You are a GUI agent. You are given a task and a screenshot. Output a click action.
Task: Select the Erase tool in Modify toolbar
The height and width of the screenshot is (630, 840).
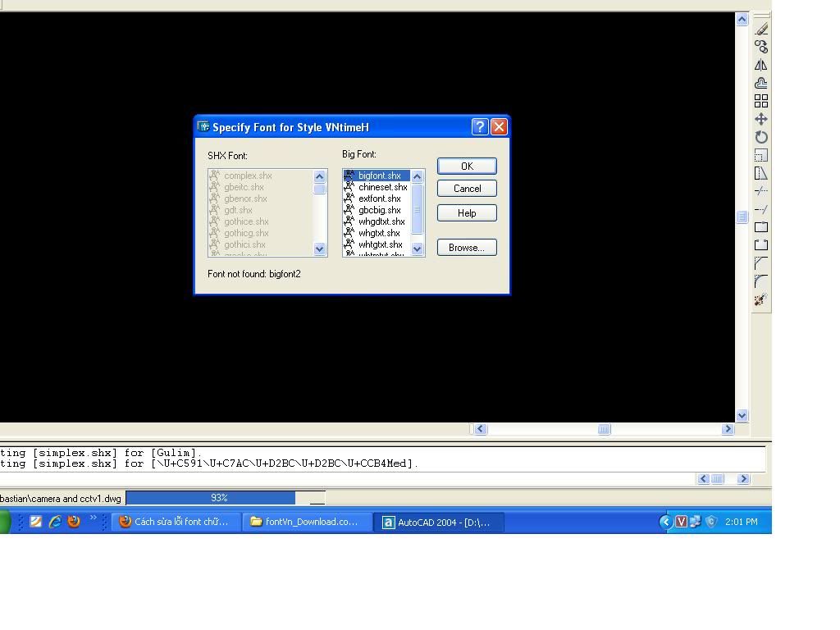(x=761, y=29)
